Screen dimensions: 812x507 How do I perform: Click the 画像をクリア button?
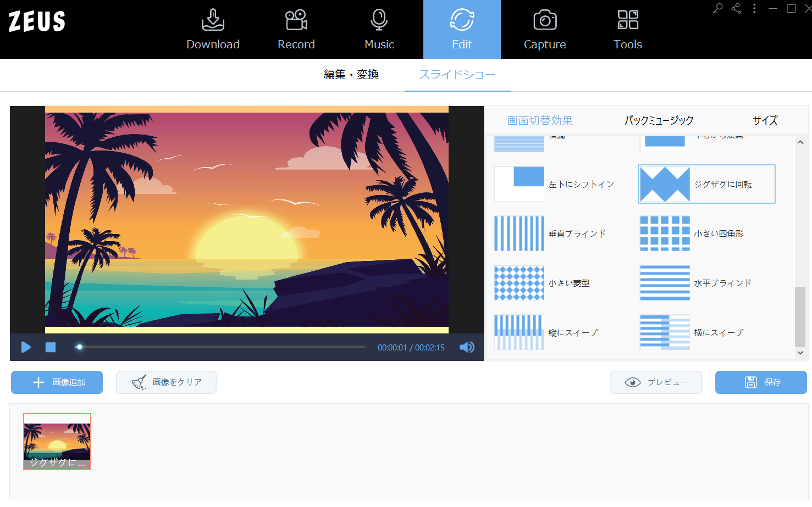(166, 382)
